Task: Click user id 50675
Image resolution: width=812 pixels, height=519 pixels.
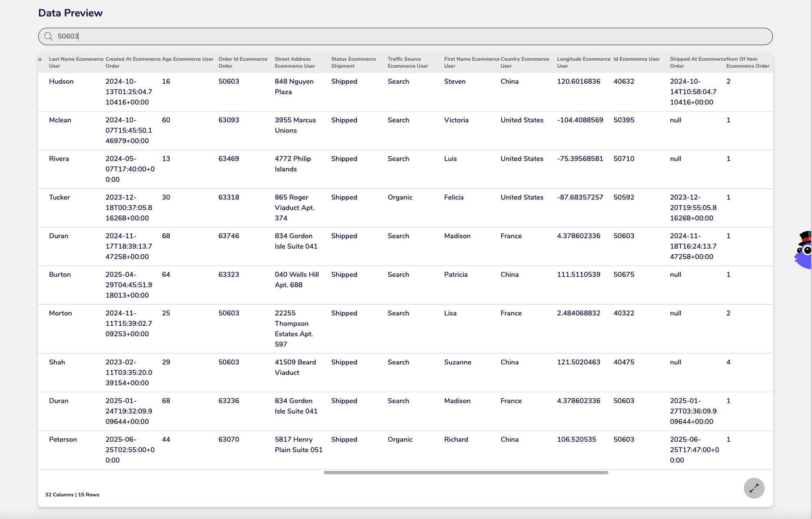Action: click(624, 275)
